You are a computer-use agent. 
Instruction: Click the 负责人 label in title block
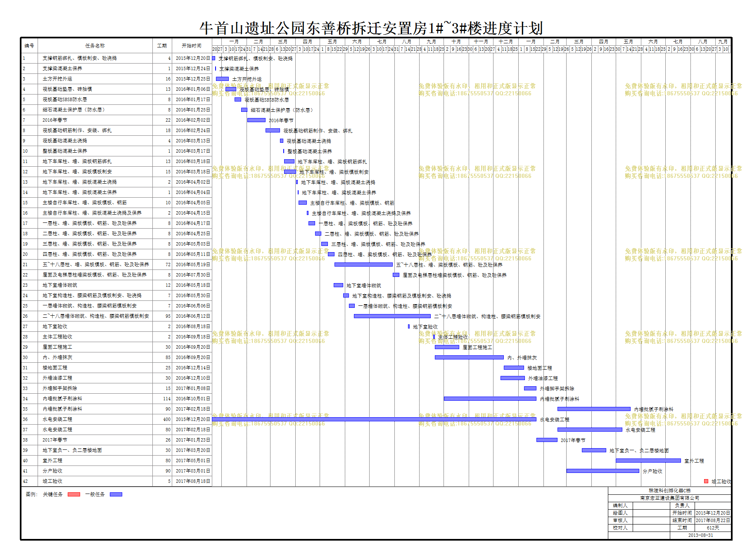tap(682, 506)
